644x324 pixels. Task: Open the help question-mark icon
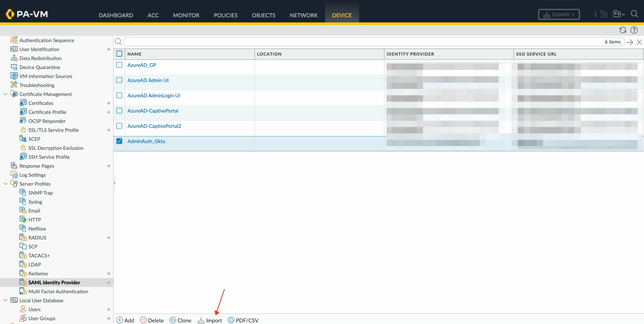tap(634, 30)
